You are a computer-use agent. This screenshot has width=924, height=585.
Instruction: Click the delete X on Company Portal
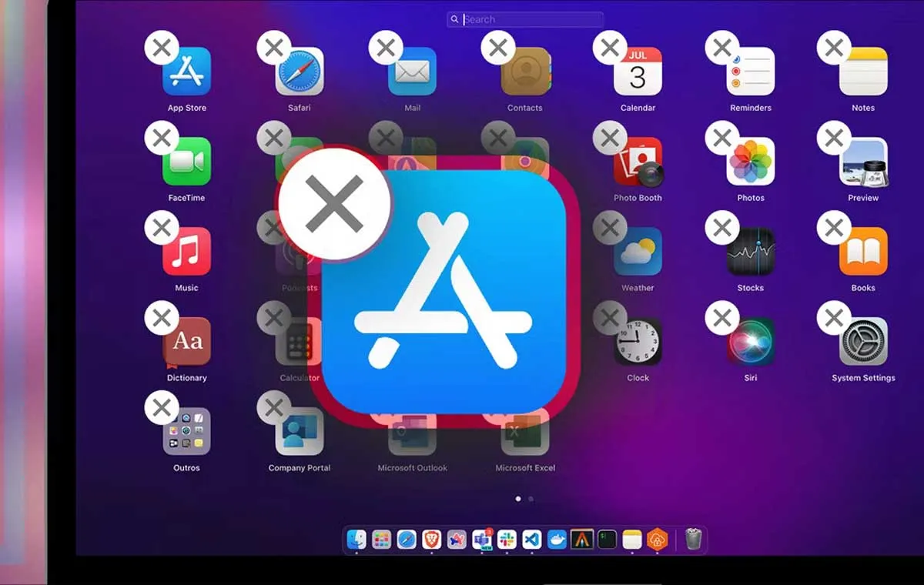(274, 409)
